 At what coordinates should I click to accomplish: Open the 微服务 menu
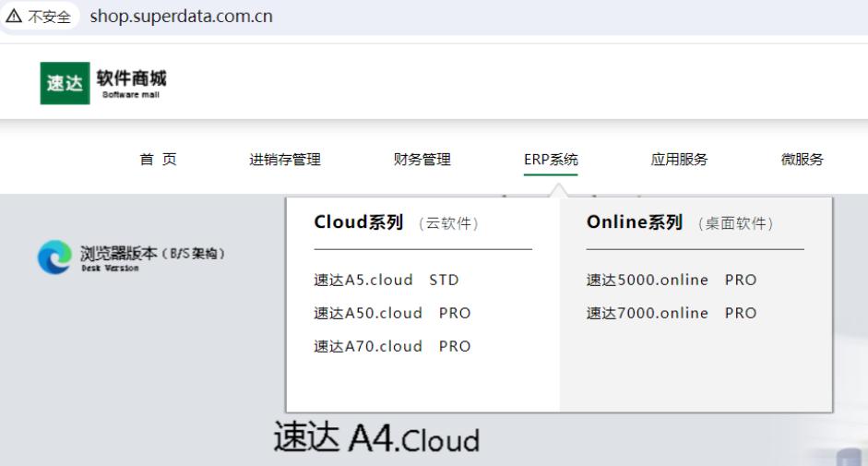tap(803, 160)
